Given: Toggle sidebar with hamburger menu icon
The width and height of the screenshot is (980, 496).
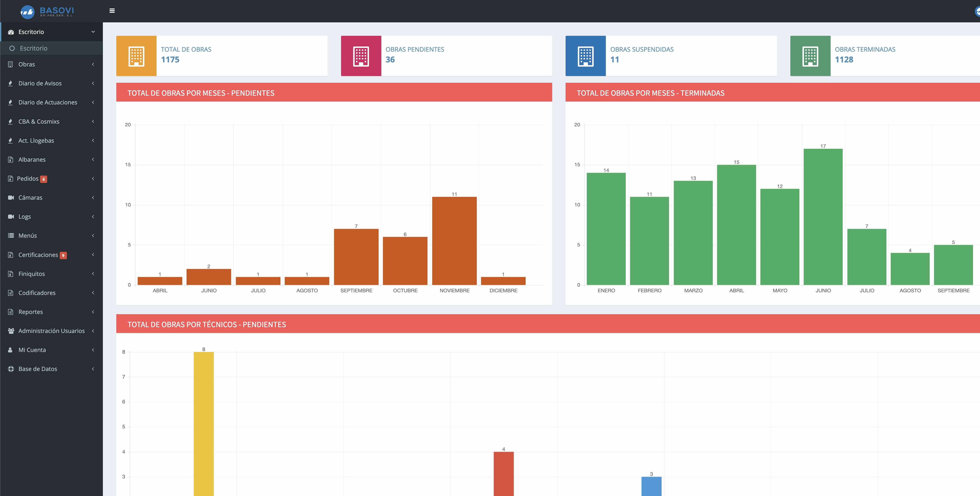Looking at the screenshot, I should [112, 11].
